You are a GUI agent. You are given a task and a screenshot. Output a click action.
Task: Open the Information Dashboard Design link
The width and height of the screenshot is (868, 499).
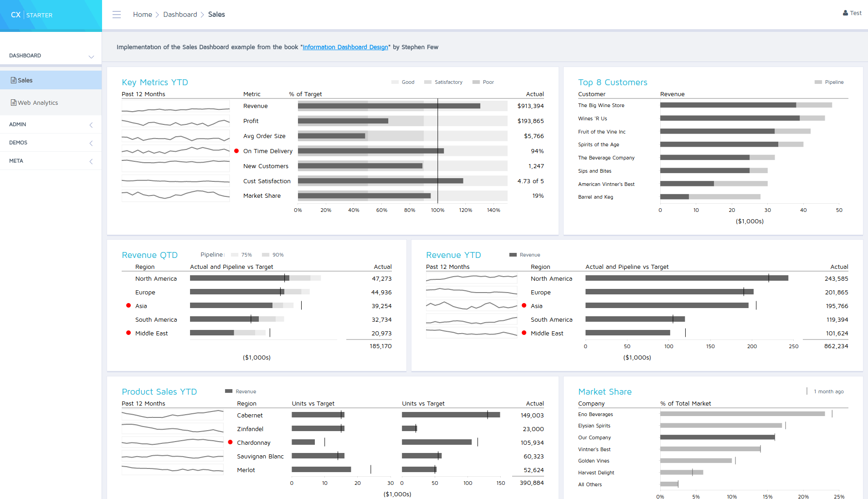345,47
